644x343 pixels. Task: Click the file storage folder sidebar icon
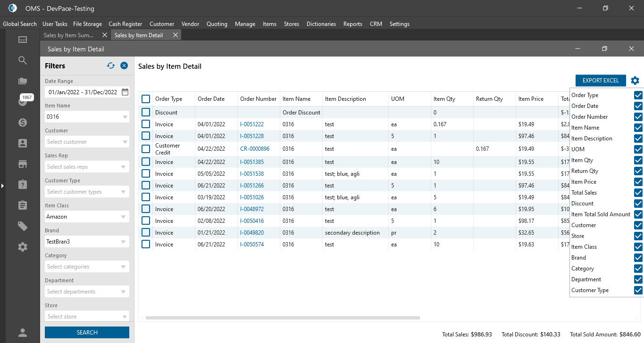22,81
